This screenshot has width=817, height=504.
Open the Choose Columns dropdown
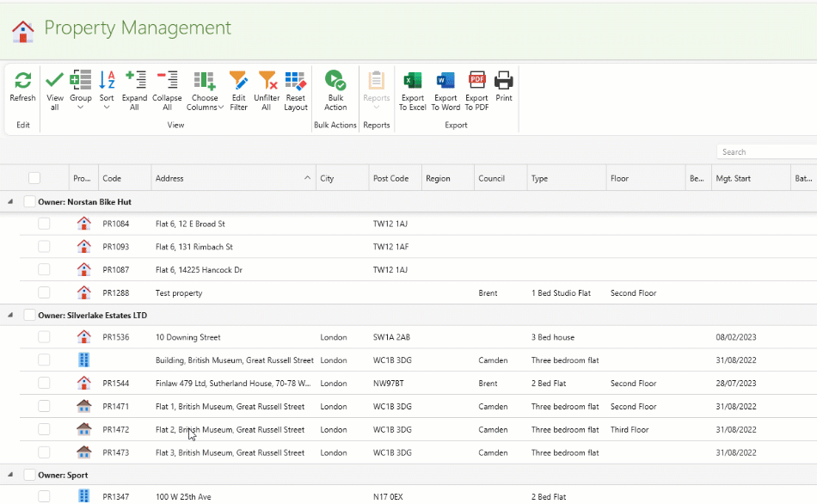(205, 90)
